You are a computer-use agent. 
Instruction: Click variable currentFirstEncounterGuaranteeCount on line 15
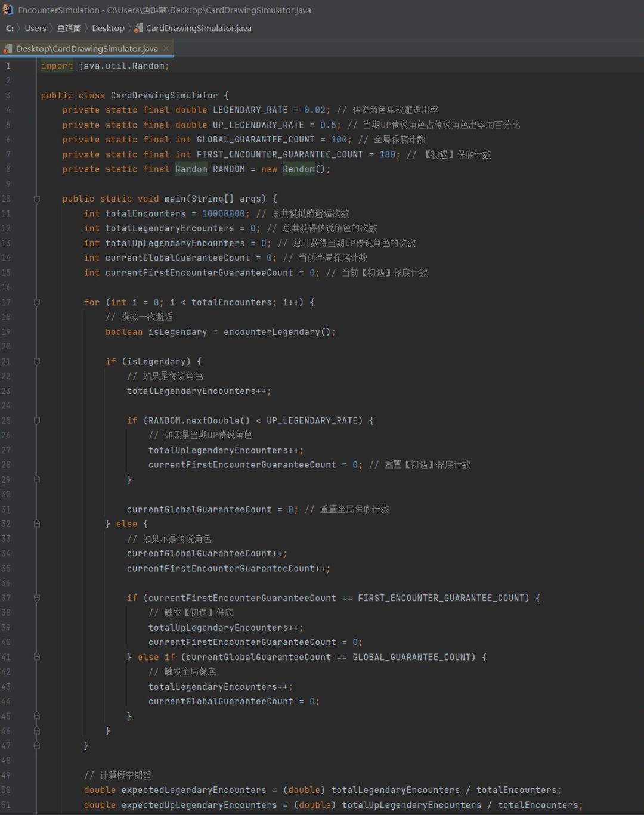(199, 272)
